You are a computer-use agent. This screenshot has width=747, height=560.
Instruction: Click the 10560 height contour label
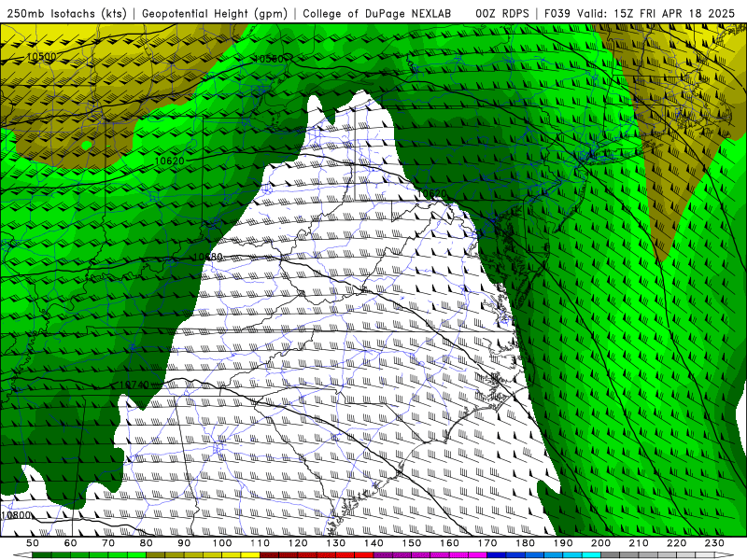(x=269, y=59)
